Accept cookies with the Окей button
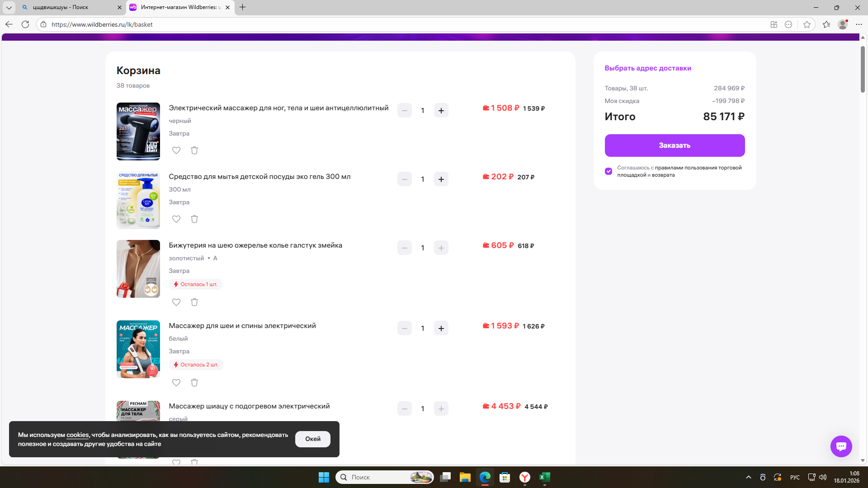 pyautogui.click(x=312, y=439)
